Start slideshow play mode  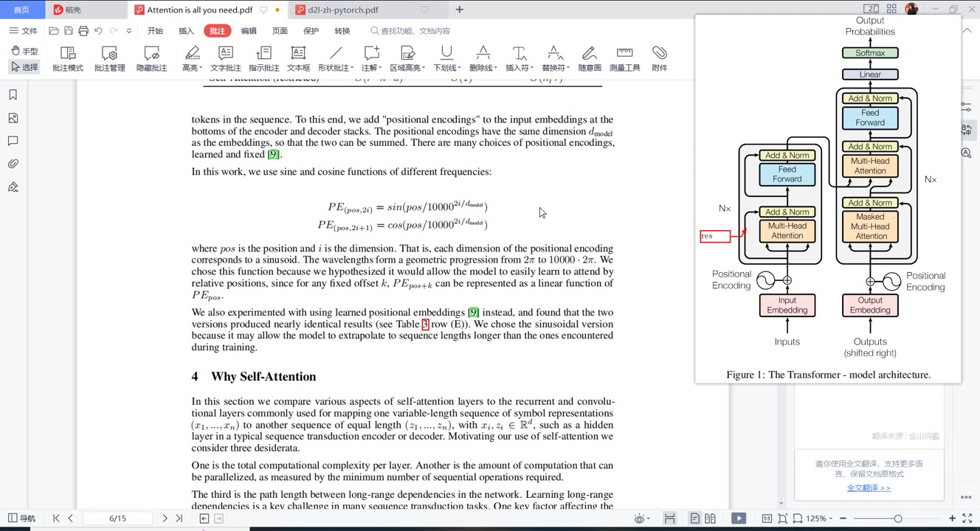point(739,518)
